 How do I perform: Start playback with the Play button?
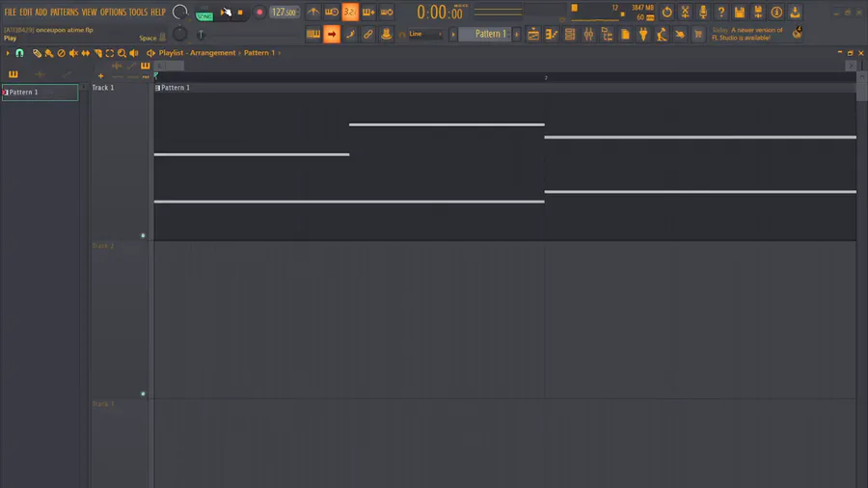pyautogui.click(x=226, y=13)
